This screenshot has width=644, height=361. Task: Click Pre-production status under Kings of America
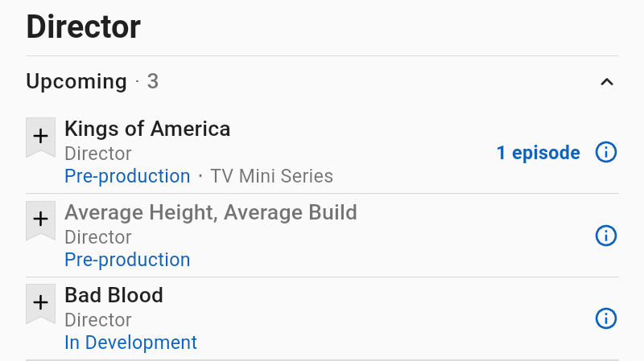pos(127,176)
